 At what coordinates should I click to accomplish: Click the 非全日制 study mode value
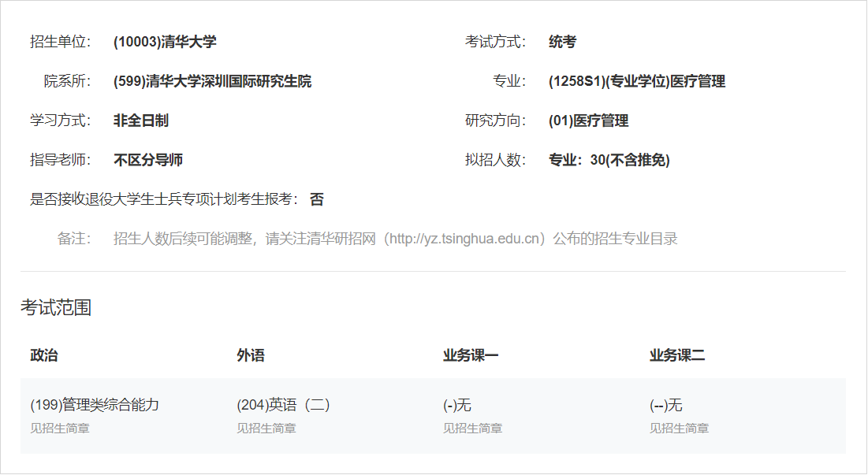(140, 121)
